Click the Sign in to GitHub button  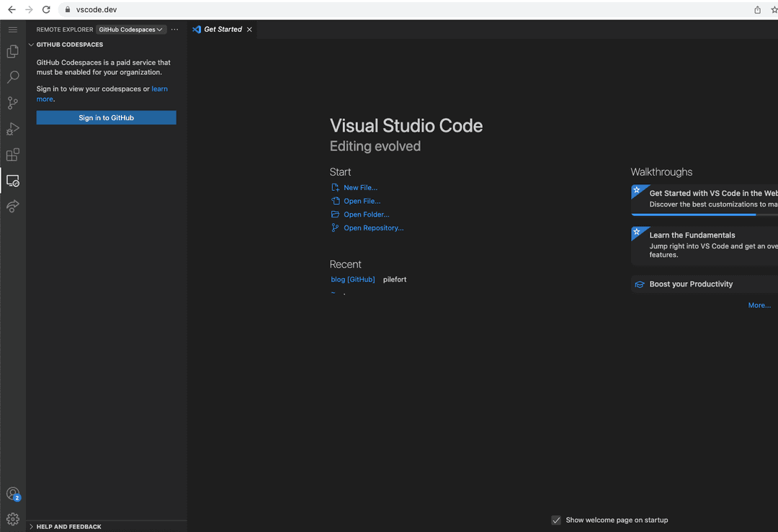coord(106,117)
